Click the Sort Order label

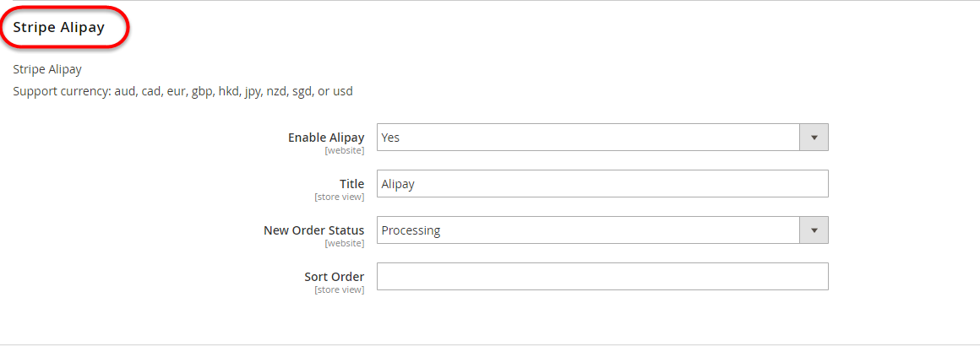coord(335,277)
